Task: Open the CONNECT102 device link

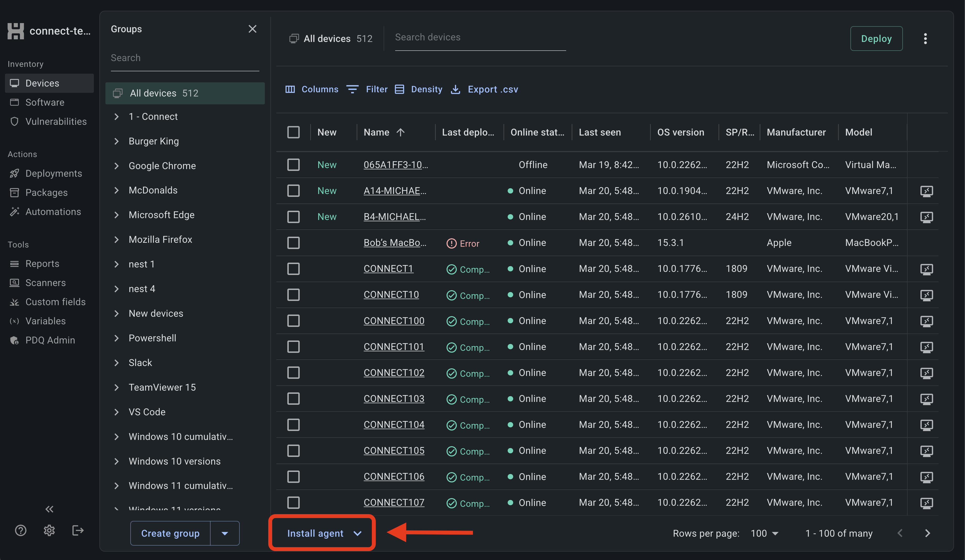Action: (394, 373)
